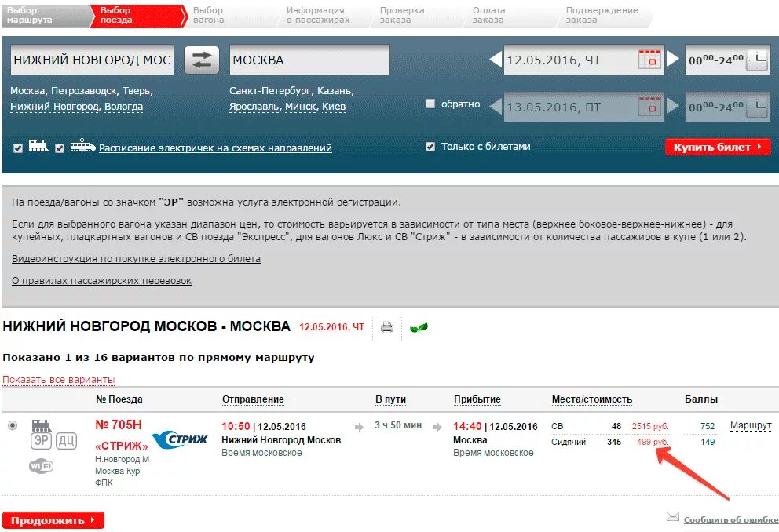
Task: Click the ДЦ badge for train 705Н
Action: point(66,441)
